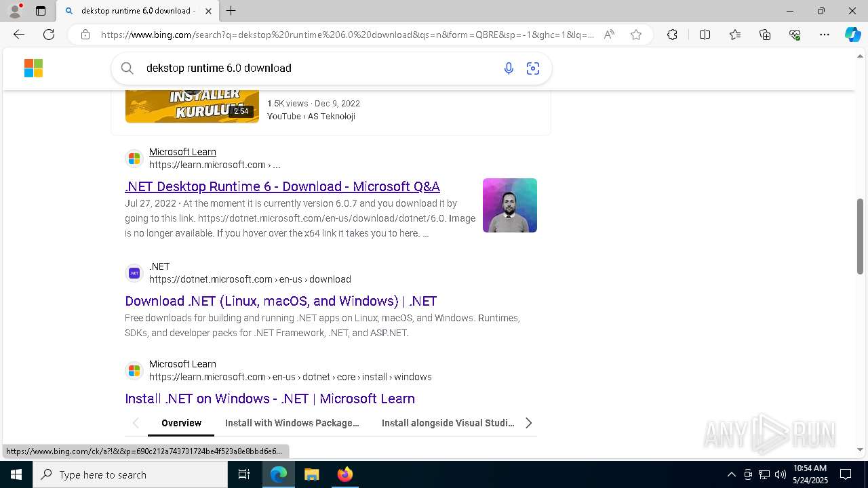Open the person portrait thumbnail
The width and height of the screenshot is (868, 488).
point(510,205)
